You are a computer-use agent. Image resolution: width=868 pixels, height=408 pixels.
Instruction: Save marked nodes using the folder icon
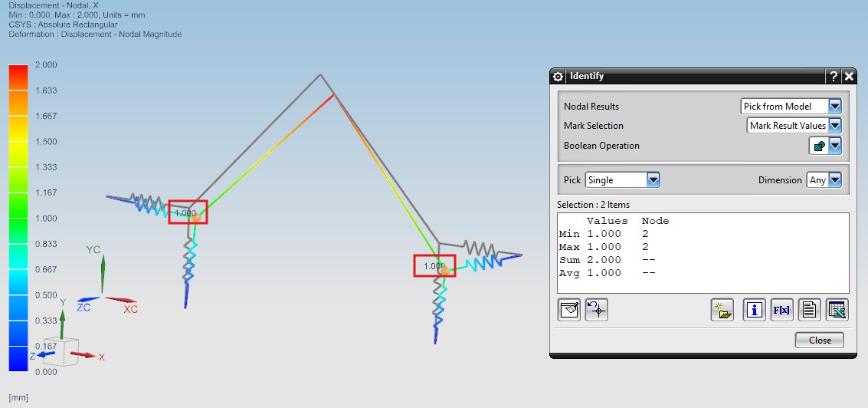pyautogui.click(x=722, y=310)
